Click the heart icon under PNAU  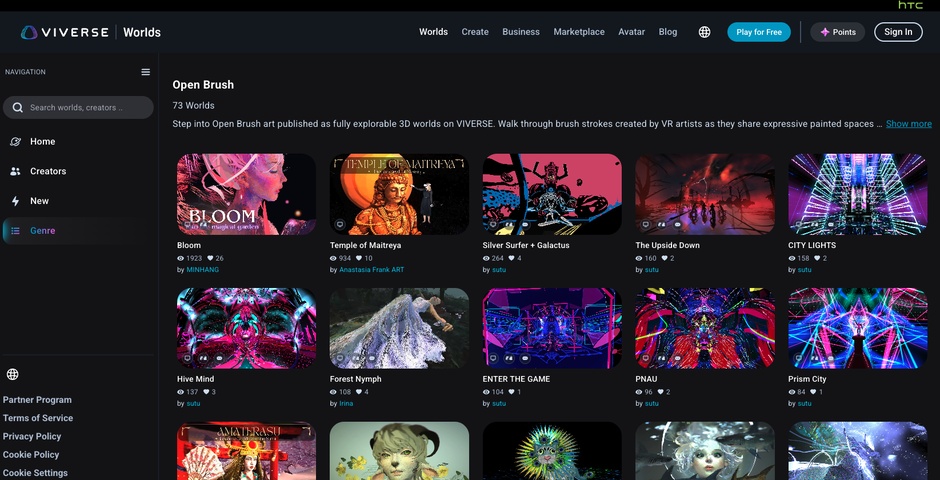(661, 392)
